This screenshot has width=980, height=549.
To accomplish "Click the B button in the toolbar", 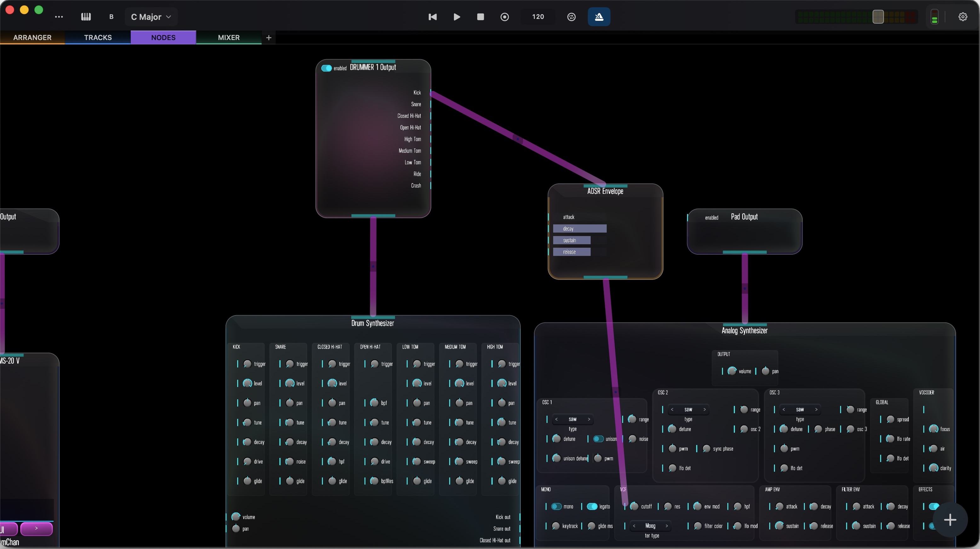I will [x=111, y=17].
